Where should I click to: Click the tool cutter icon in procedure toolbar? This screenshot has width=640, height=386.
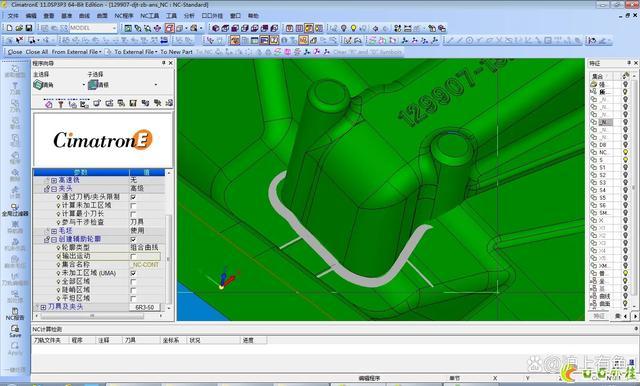coord(60,104)
